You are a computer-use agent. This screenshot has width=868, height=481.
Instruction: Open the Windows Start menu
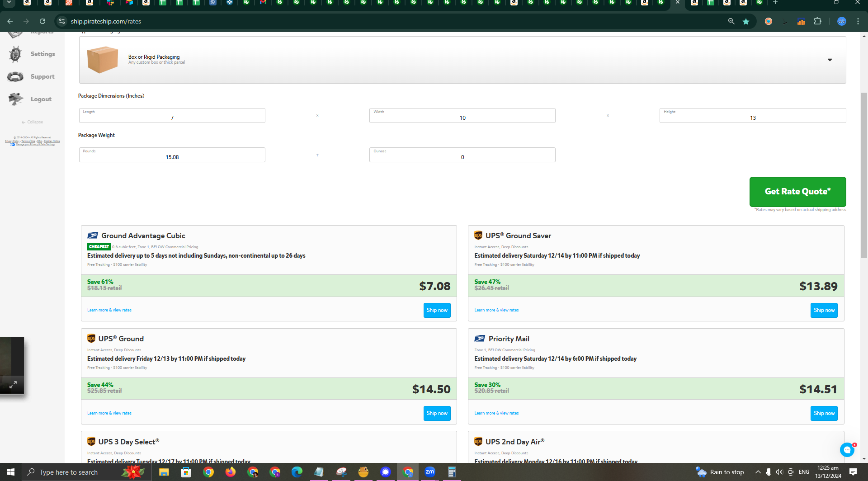coord(11,472)
